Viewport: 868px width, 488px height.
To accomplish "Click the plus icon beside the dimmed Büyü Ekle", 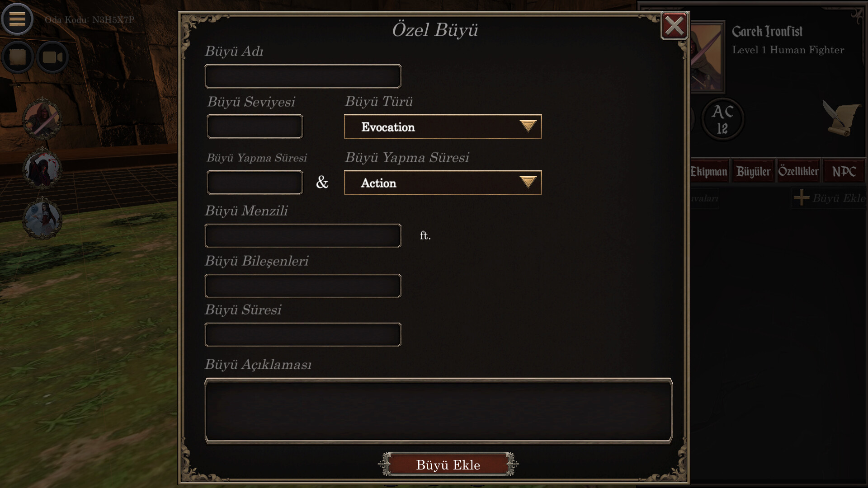I will [802, 198].
